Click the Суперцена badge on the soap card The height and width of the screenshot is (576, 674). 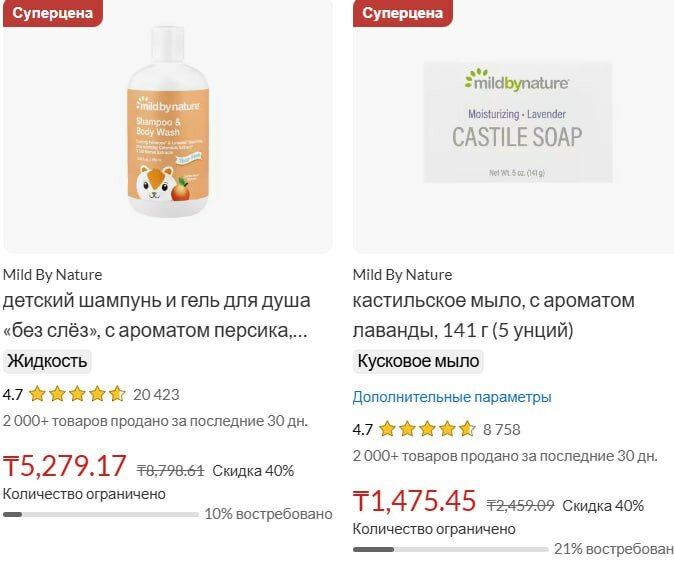[x=402, y=13]
